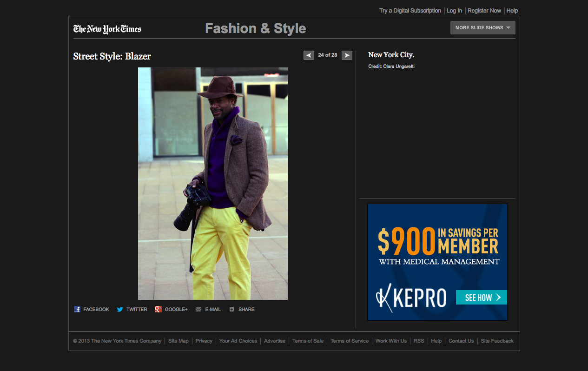Image resolution: width=588 pixels, height=371 pixels.
Task: Open The New York Times logo
Action: click(107, 29)
